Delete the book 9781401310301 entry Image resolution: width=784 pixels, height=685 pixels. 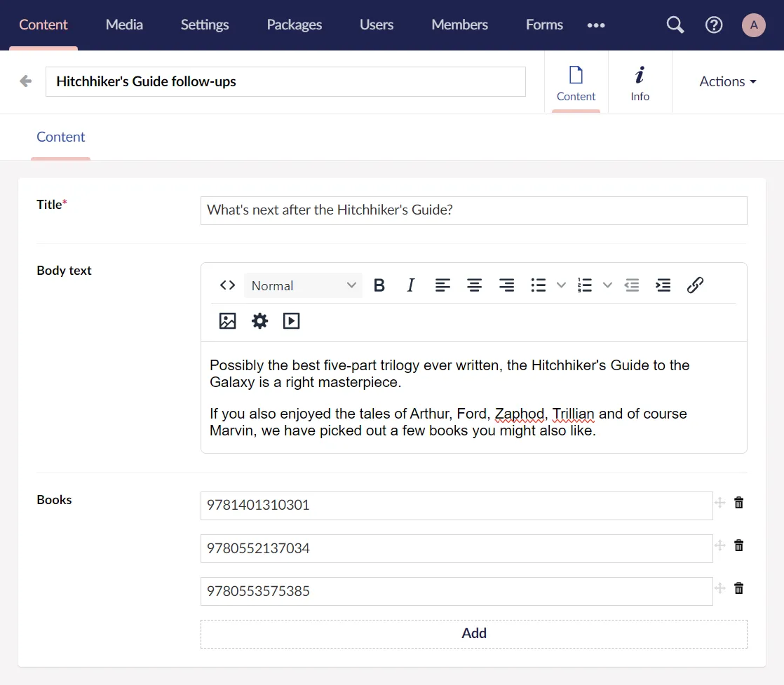[x=738, y=503]
